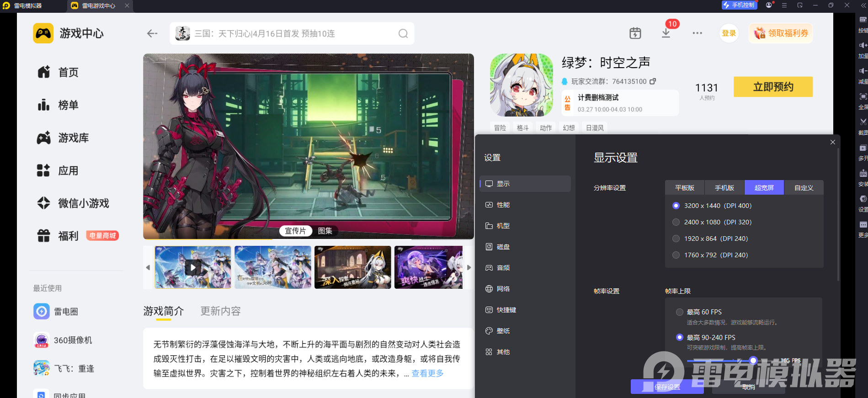Launch 飞飞：重逢 from recently used
The height and width of the screenshot is (398, 868).
pos(64,368)
